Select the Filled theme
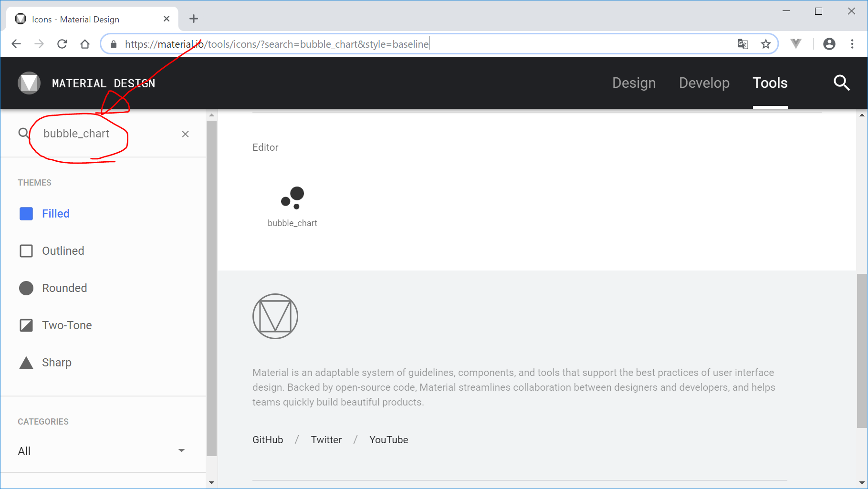The image size is (868, 489). (55, 214)
